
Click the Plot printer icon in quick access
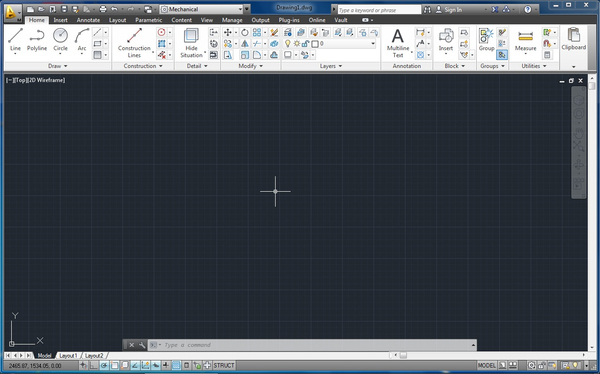click(x=103, y=9)
